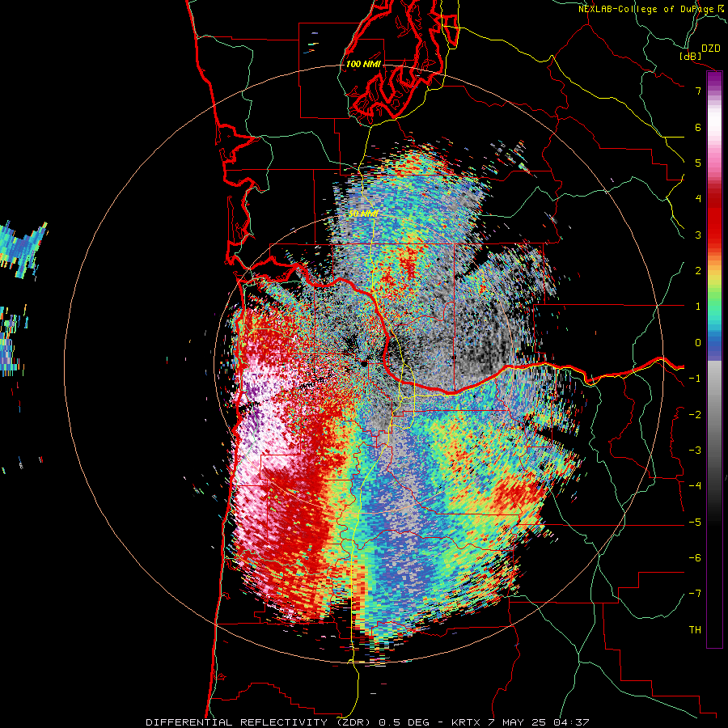728x728 pixels.
Task: Click the DZD product label
Action: [710, 48]
